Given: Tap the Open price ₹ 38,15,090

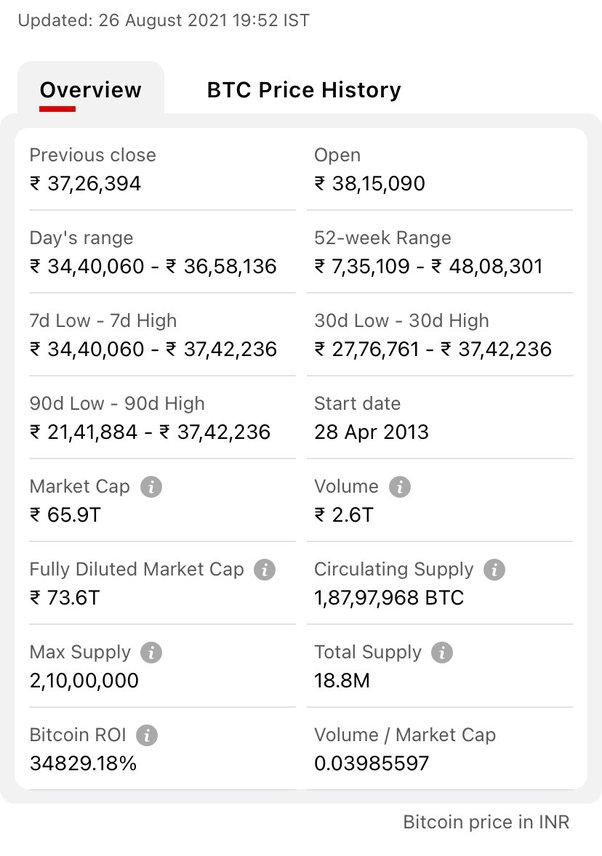Looking at the screenshot, I should (369, 183).
